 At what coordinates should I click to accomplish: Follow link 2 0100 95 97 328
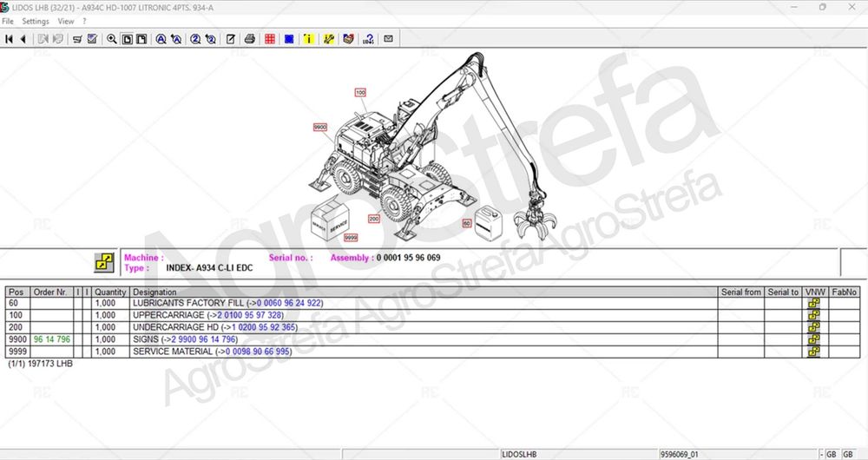[x=249, y=315]
